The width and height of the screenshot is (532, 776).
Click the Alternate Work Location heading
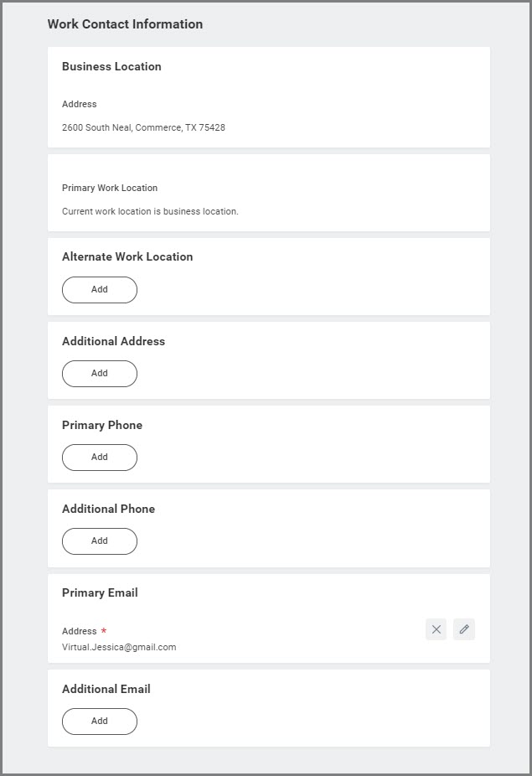tap(127, 257)
